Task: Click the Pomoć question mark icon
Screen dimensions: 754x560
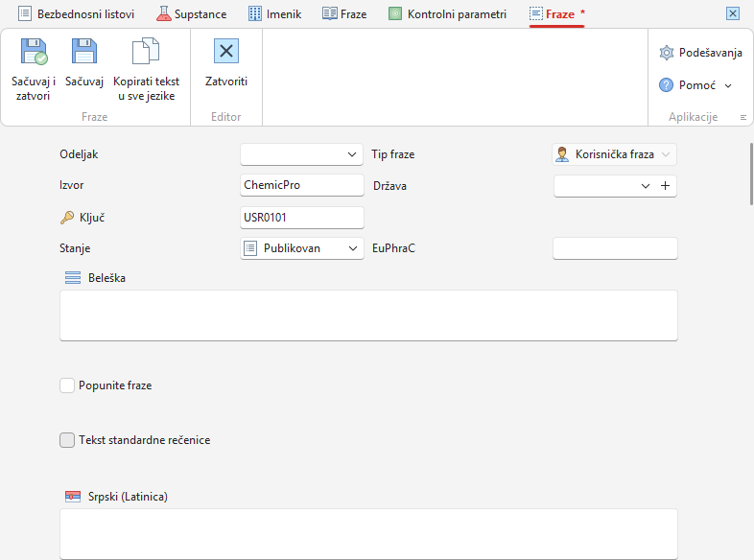Action: tap(666, 85)
